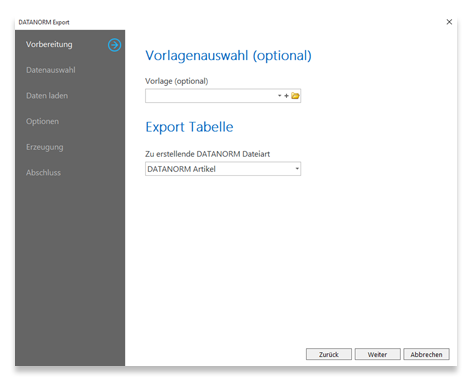Click the 'Zu erstellende DATANORM Dateiart' label

(207, 154)
